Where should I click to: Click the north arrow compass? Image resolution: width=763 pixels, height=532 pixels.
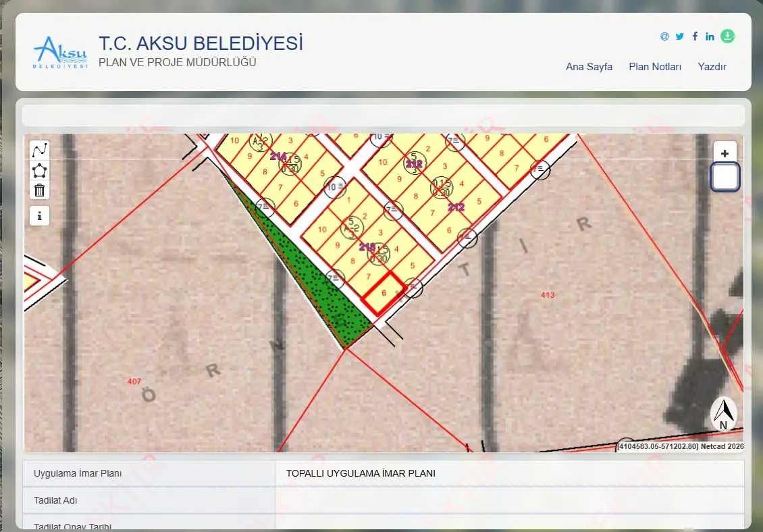click(x=724, y=415)
